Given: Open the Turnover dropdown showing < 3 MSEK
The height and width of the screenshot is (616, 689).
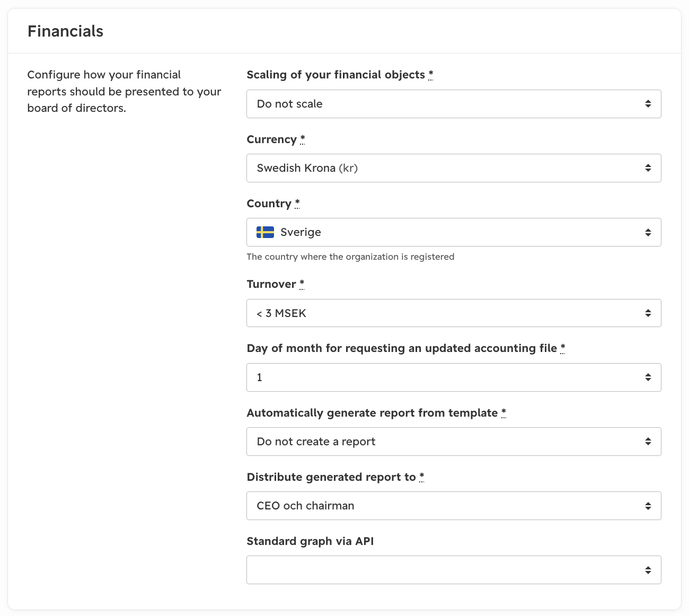Looking at the screenshot, I should pos(454,313).
